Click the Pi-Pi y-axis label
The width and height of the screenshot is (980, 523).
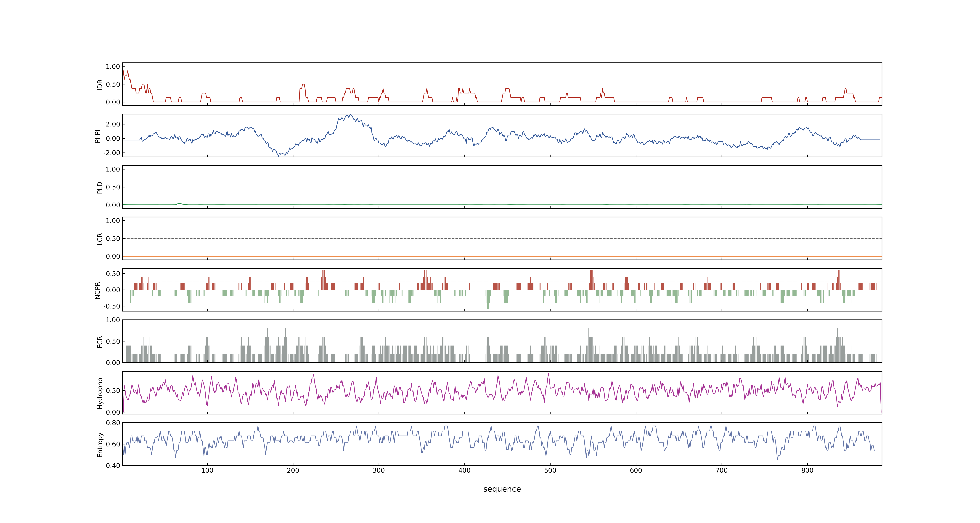pos(97,136)
